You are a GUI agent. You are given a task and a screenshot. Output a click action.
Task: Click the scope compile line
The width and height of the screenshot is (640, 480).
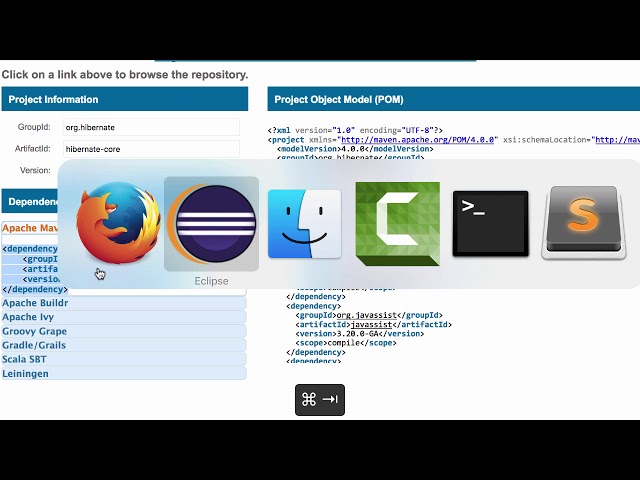(x=346, y=343)
